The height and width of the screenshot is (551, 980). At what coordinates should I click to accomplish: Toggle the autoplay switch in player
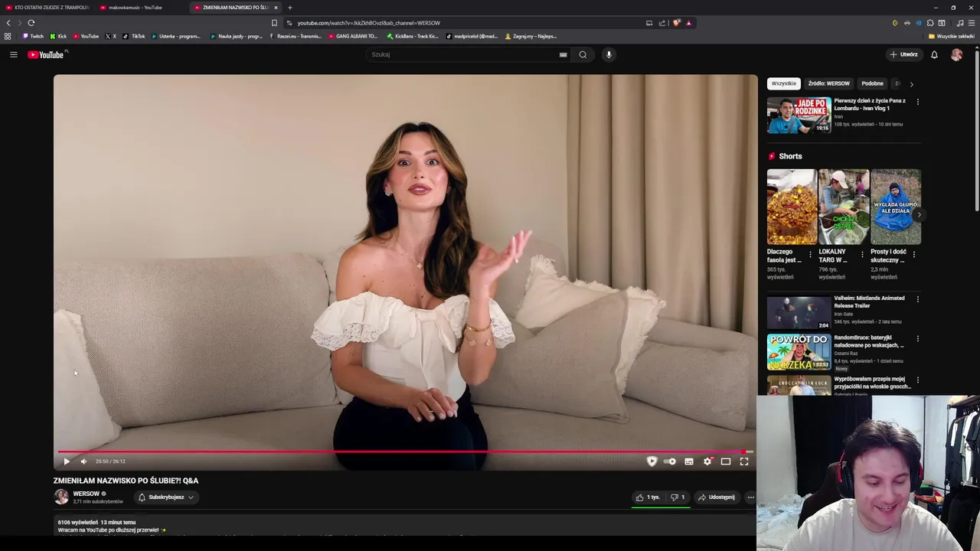pyautogui.click(x=670, y=461)
